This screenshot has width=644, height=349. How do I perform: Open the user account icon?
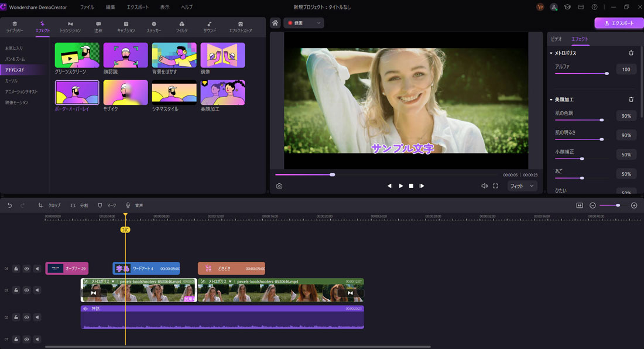click(x=554, y=7)
